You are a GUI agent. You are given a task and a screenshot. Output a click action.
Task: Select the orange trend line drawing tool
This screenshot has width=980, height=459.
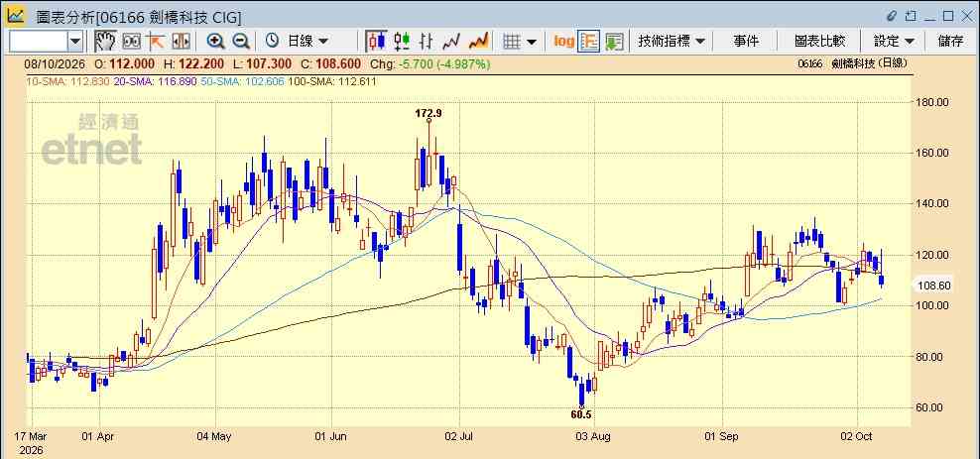coord(155,42)
